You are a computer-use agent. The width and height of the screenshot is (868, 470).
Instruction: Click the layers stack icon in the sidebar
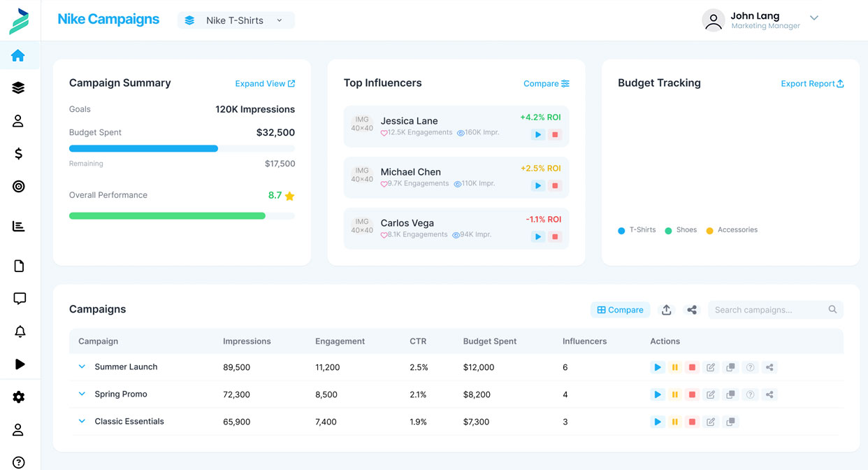[18, 88]
